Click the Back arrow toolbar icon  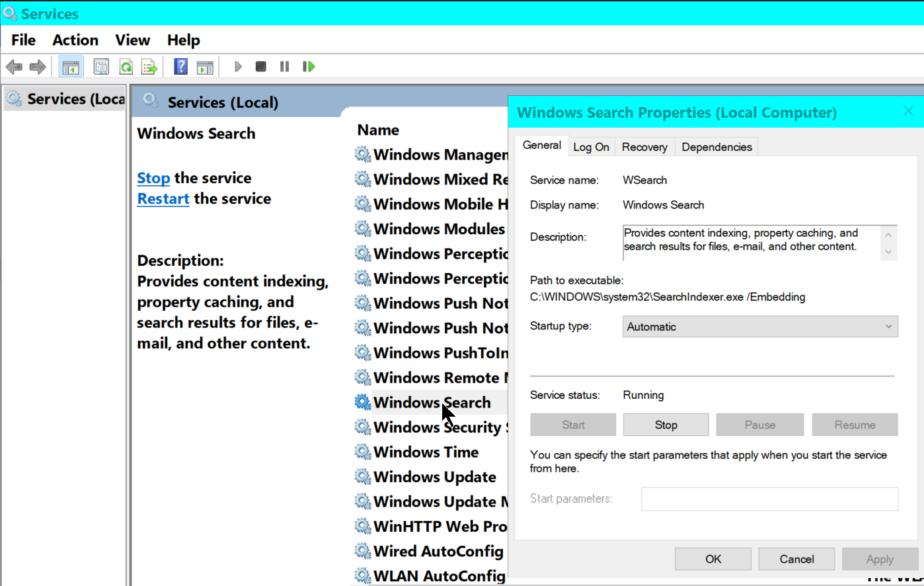click(14, 67)
